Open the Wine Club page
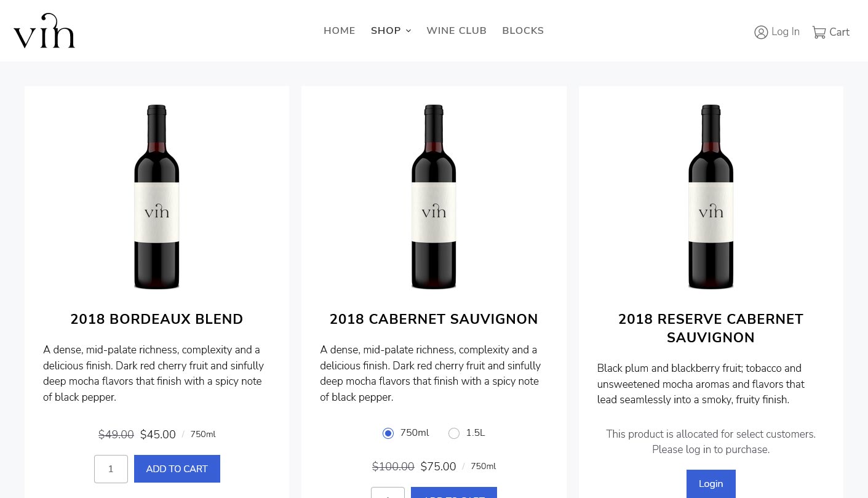This screenshot has width=868, height=498. tap(456, 31)
